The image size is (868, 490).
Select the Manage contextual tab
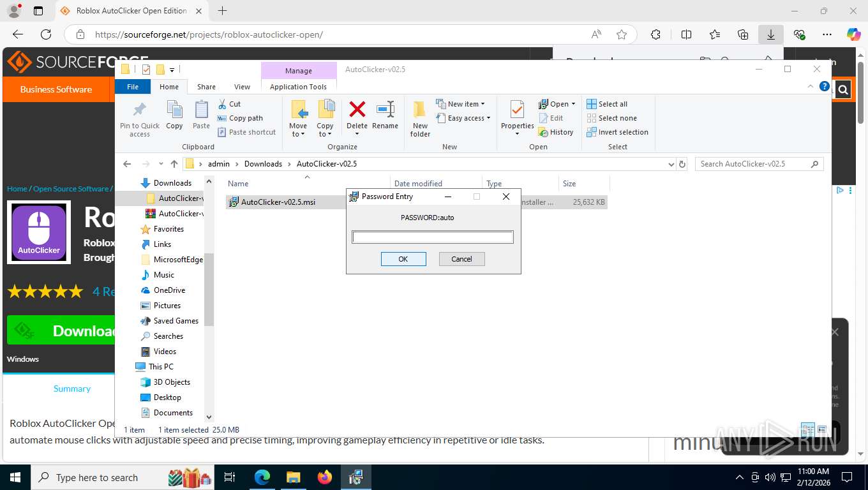(299, 71)
